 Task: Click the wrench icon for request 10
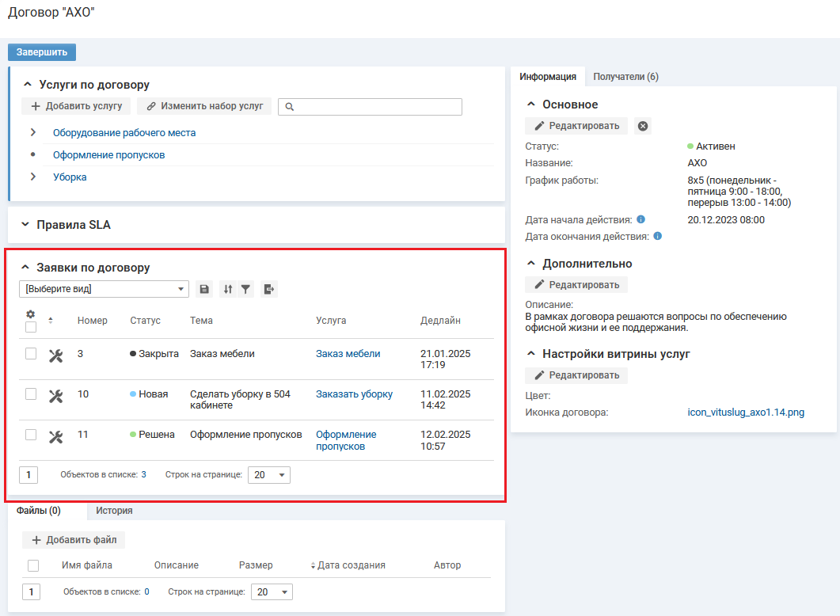tap(55, 395)
